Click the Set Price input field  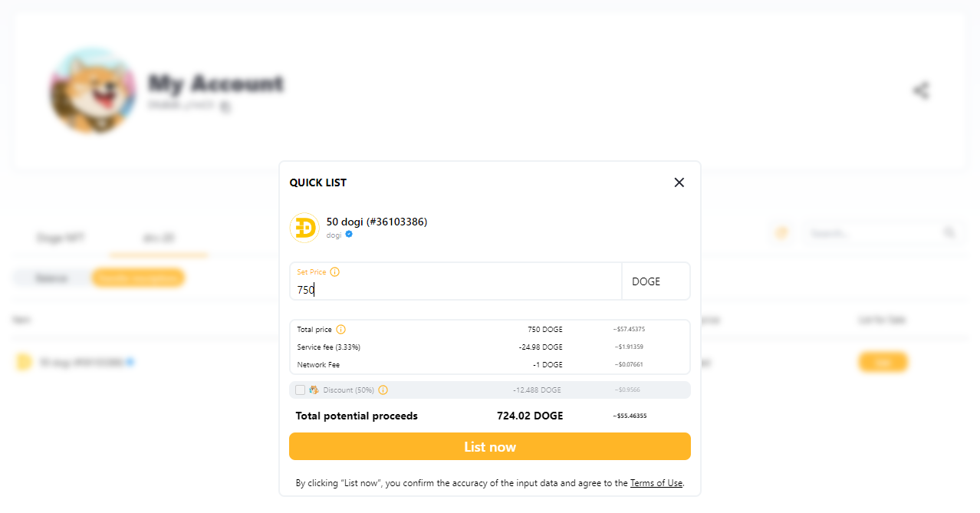pyautogui.click(x=455, y=289)
